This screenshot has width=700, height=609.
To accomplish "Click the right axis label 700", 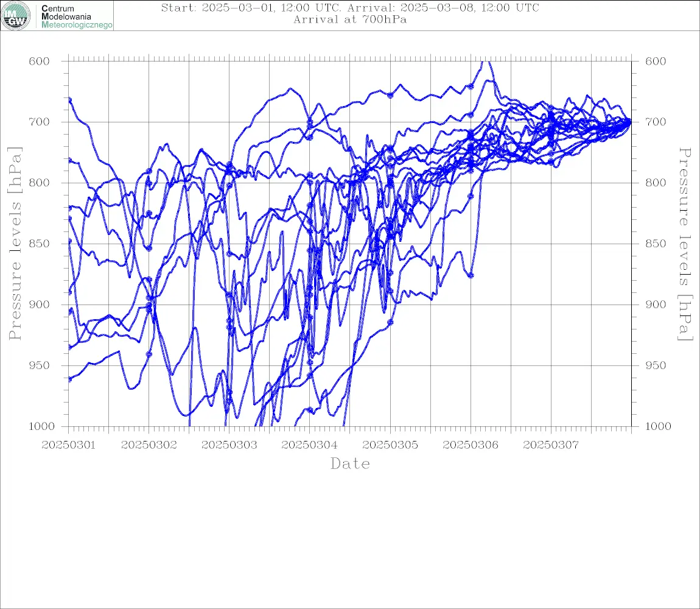I will tap(656, 122).
